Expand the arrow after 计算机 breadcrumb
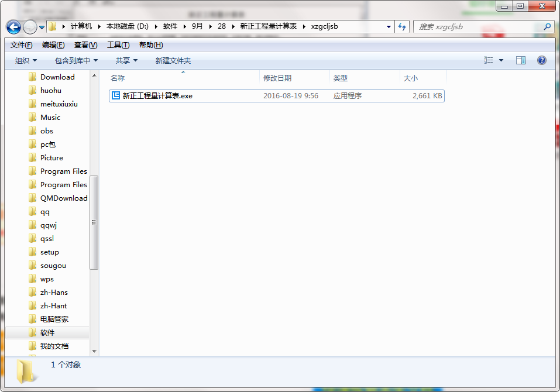The height and width of the screenshot is (392, 560). pos(99,26)
